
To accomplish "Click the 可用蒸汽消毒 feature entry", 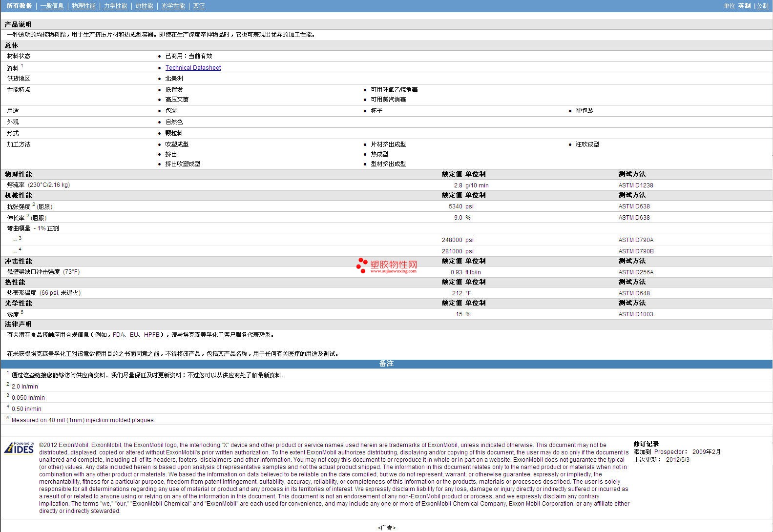I will (388, 100).
